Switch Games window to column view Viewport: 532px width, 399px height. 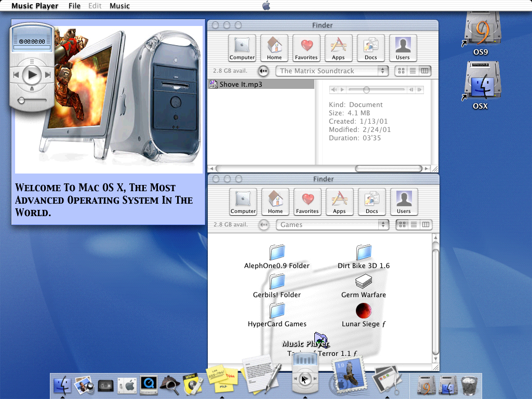click(425, 224)
